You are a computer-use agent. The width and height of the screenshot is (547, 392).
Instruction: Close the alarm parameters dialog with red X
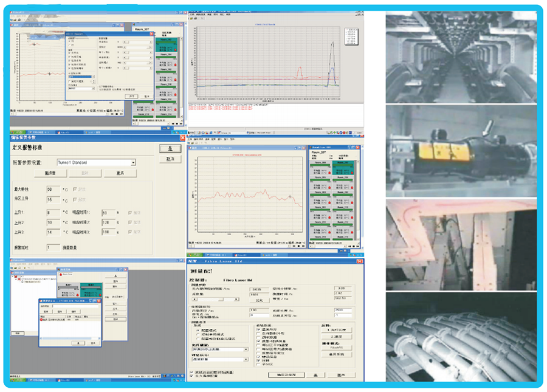pyautogui.click(x=182, y=138)
